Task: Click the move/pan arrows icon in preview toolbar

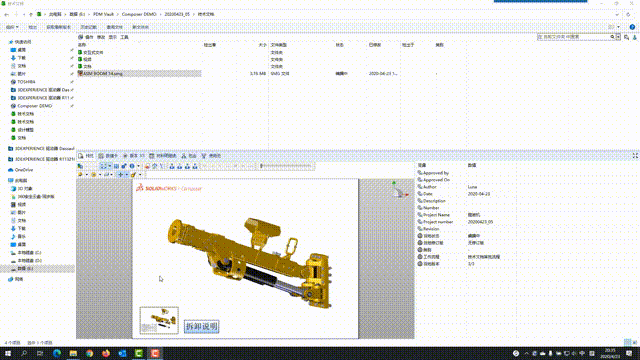Action: 120,175
